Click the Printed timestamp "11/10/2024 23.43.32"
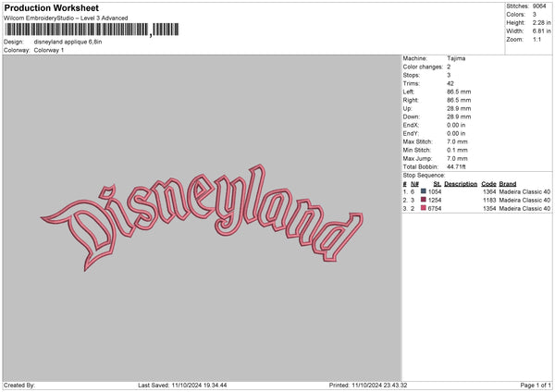This screenshot has width=555, height=392. 379,385
